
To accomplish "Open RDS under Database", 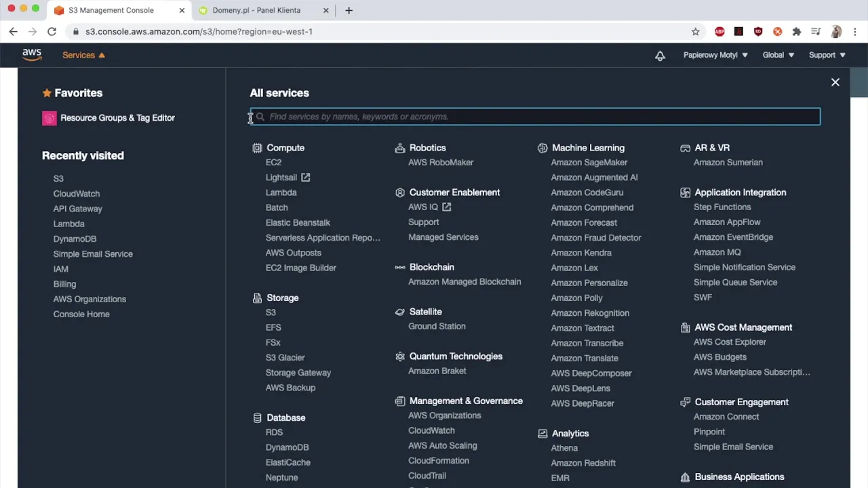I will pos(274,432).
